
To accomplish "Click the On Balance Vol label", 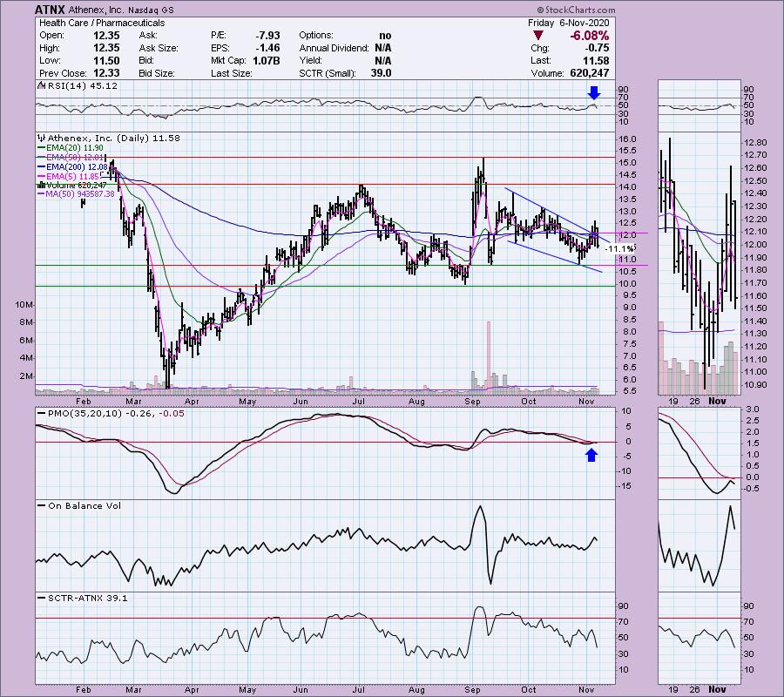I will (84, 506).
